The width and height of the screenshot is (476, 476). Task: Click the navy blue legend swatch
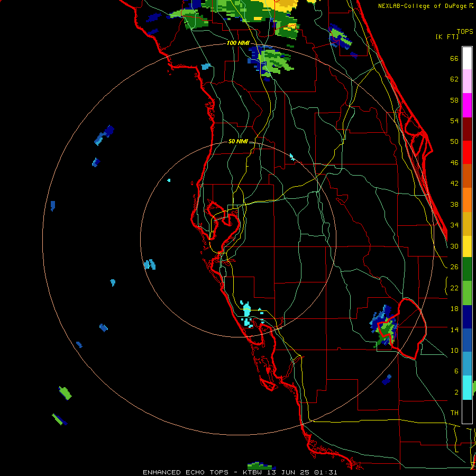coord(467,317)
